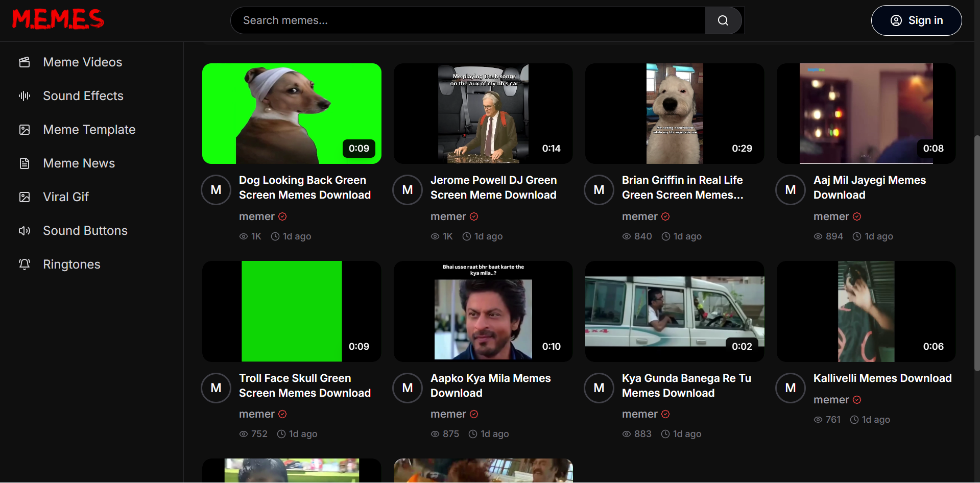Select the Meme Videos clapperboard icon
The width and height of the screenshot is (980, 483).
tap(25, 62)
